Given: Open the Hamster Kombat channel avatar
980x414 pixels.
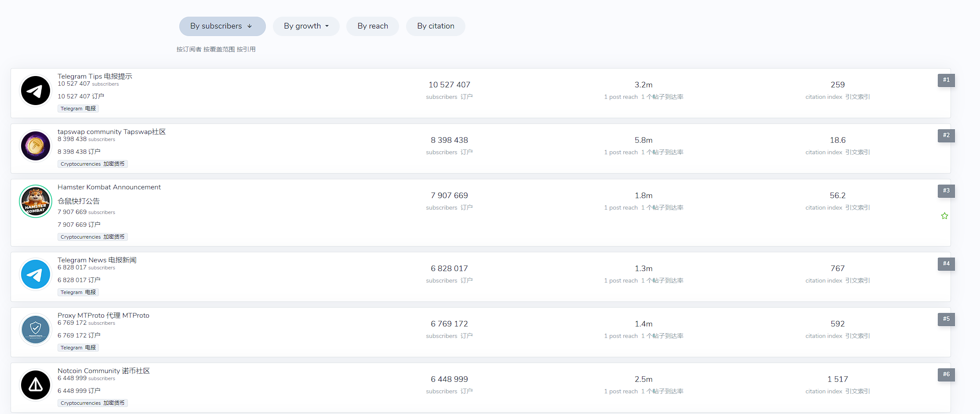Looking at the screenshot, I should pyautogui.click(x=36, y=201).
